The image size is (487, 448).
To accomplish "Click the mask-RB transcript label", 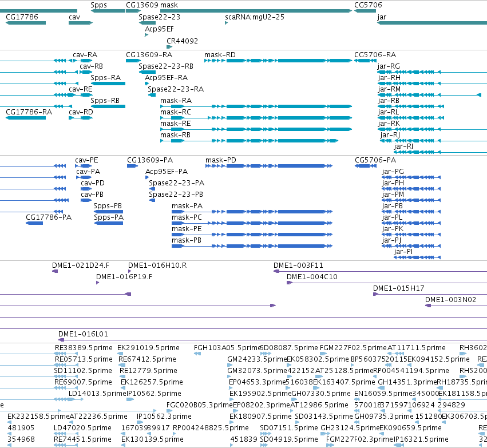I will [x=175, y=135].
